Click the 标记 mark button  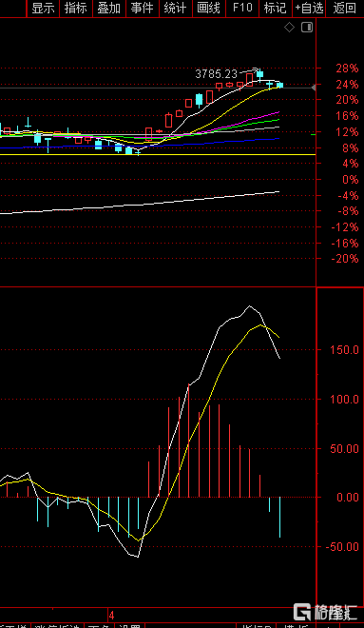[276, 8]
